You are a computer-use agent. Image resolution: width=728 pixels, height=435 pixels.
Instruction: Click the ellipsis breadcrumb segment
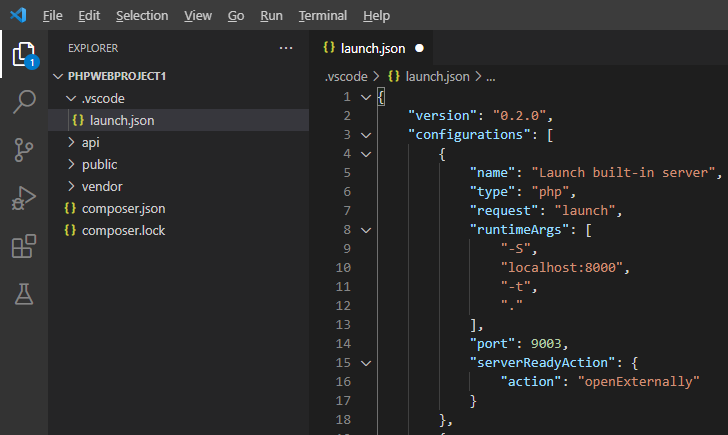point(491,76)
